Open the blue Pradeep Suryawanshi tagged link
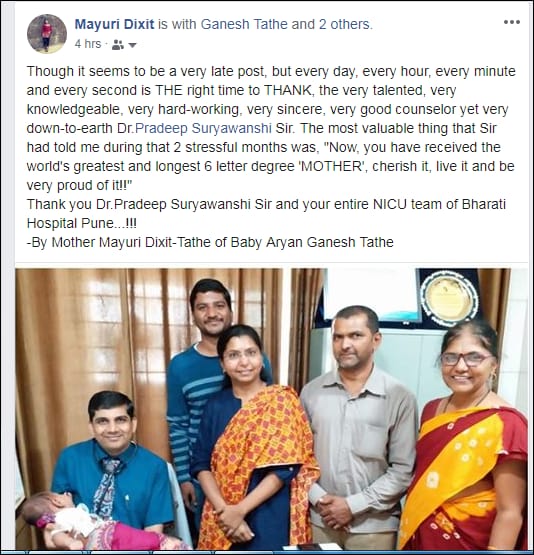This screenshot has width=534, height=555. (203, 128)
